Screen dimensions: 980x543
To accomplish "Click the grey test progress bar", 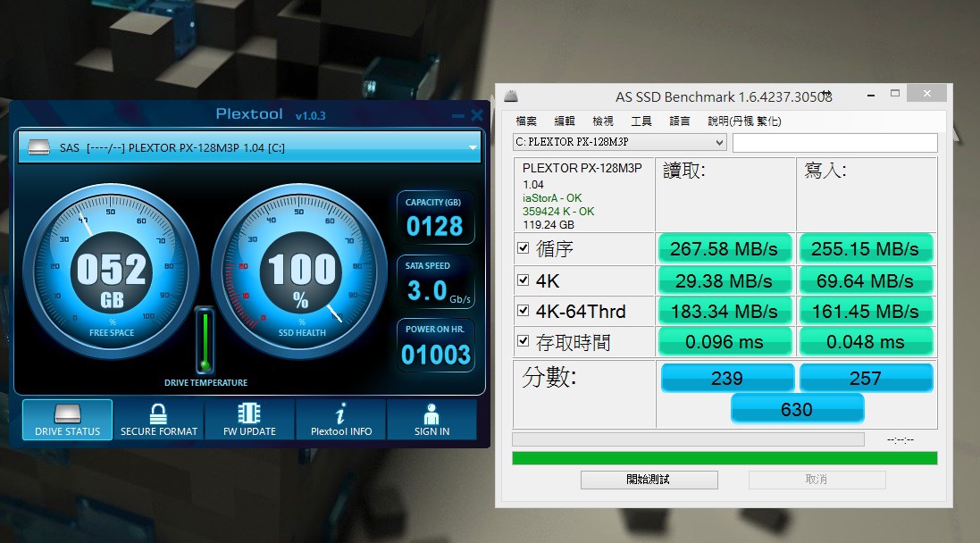I will (x=688, y=439).
